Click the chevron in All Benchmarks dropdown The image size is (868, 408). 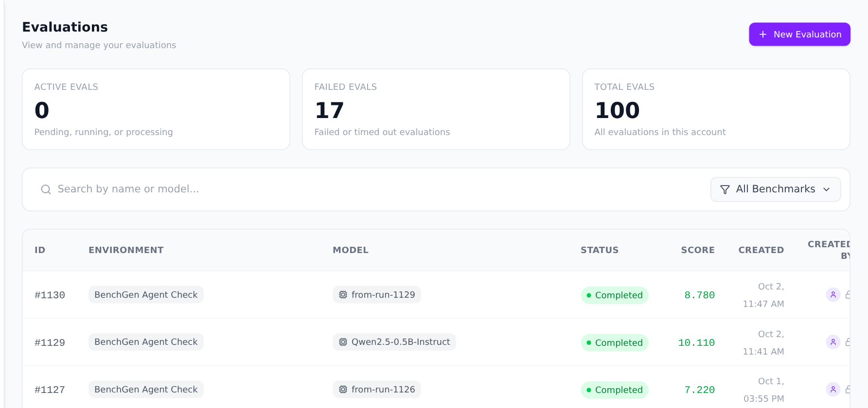click(x=826, y=189)
